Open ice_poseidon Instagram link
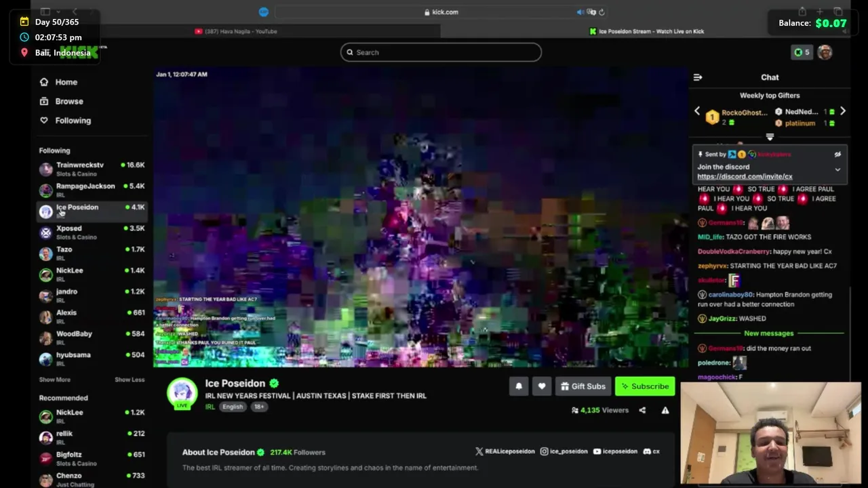 [564, 451]
